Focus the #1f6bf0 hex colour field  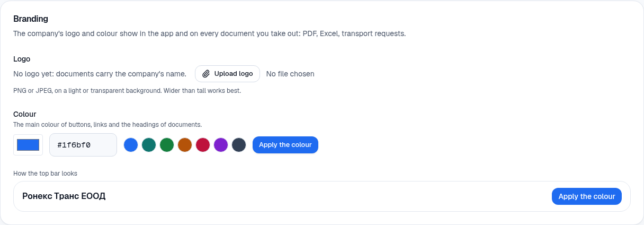coord(83,145)
